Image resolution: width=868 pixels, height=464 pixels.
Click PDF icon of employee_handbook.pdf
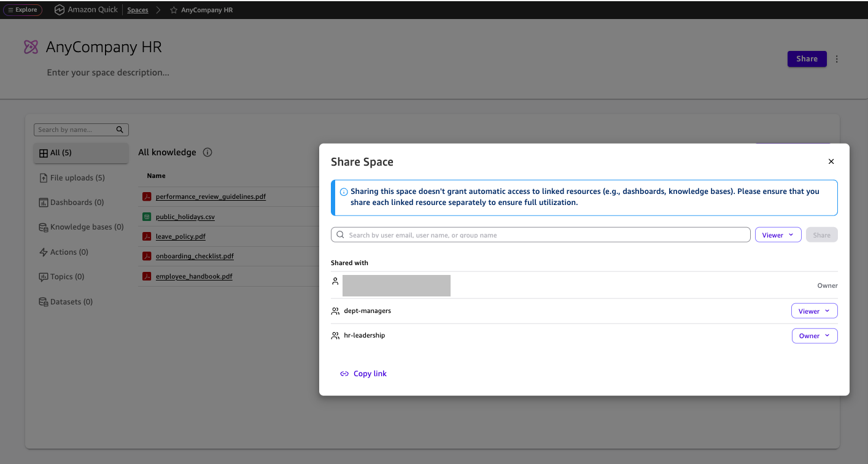(147, 276)
